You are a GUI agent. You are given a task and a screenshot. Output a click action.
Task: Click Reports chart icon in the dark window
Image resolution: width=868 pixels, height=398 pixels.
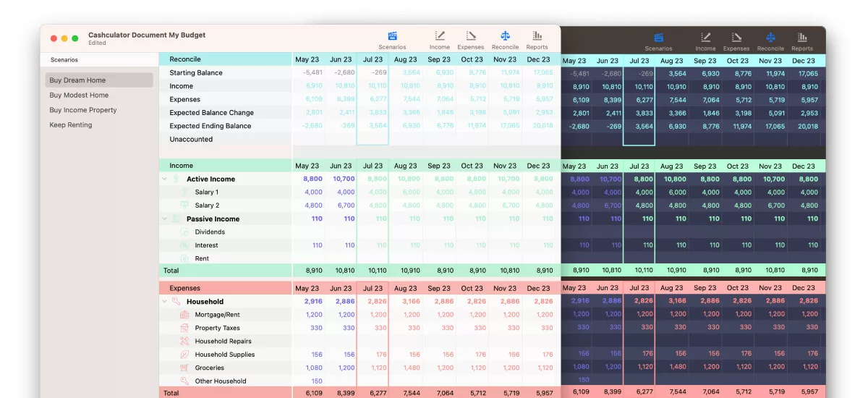pyautogui.click(x=802, y=38)
